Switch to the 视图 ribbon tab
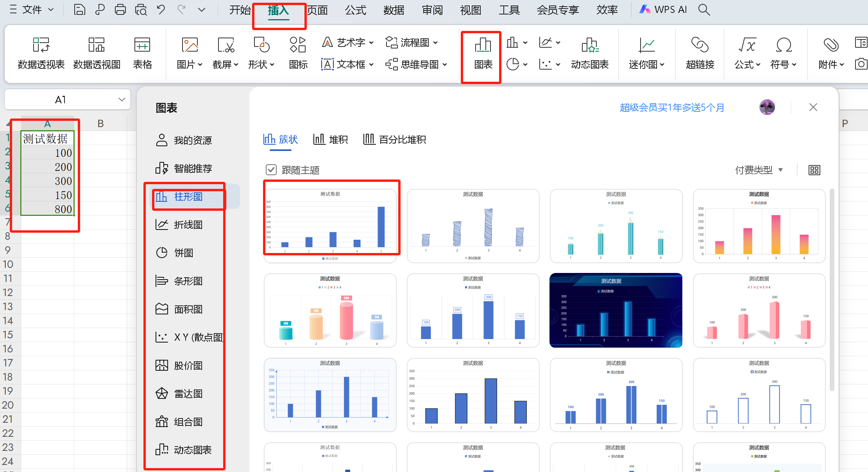The width and height of the screenshot is (868, 472). [x=470, y=9]
